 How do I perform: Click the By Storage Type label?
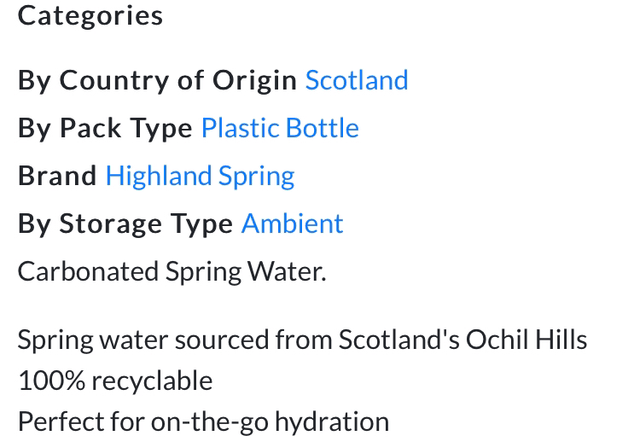pos(125,223)
